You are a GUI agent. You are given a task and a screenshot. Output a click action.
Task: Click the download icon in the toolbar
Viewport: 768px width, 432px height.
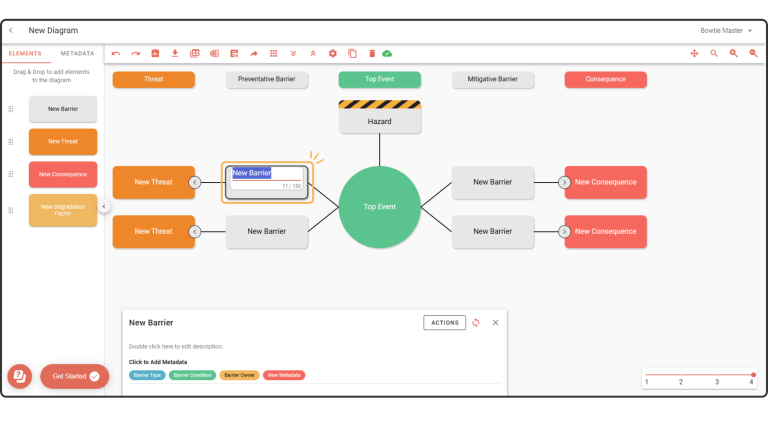point(175,53)
